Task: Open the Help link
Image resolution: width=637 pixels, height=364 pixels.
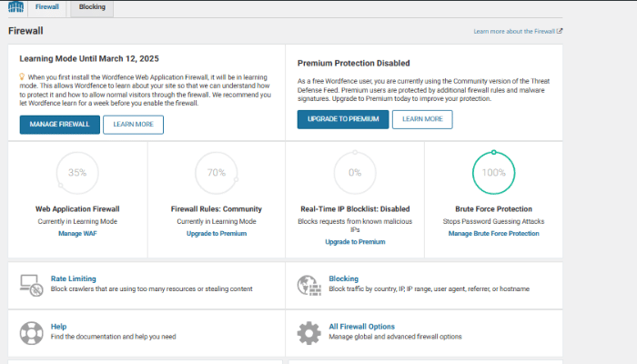Action: click(x=58, y=327)
